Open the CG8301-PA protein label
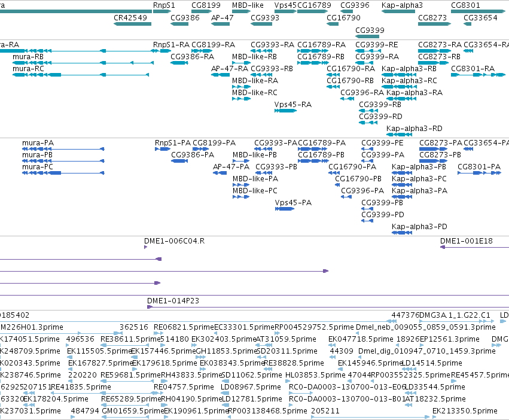The width and height of the screenshot is (509, 420). pos(479,167)
